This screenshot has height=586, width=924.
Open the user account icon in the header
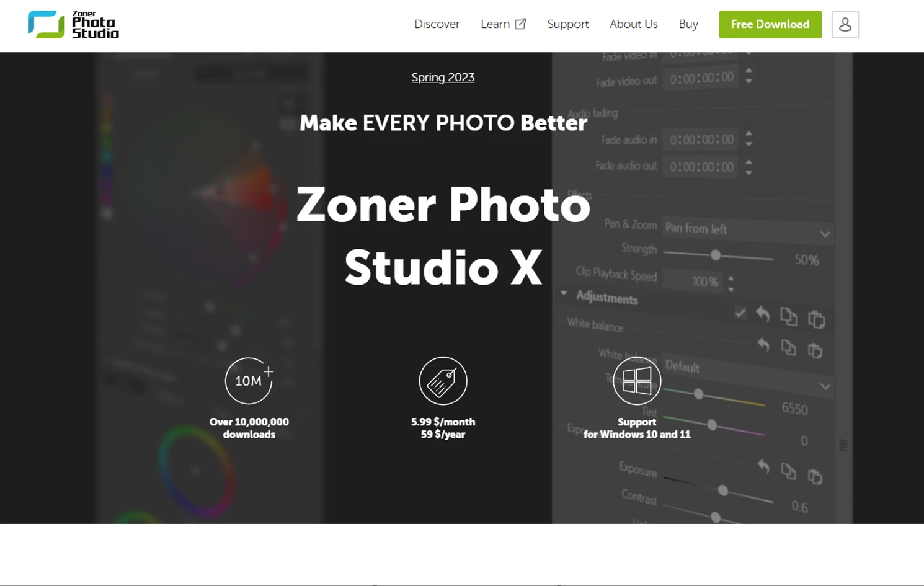(x=845, y=24)
